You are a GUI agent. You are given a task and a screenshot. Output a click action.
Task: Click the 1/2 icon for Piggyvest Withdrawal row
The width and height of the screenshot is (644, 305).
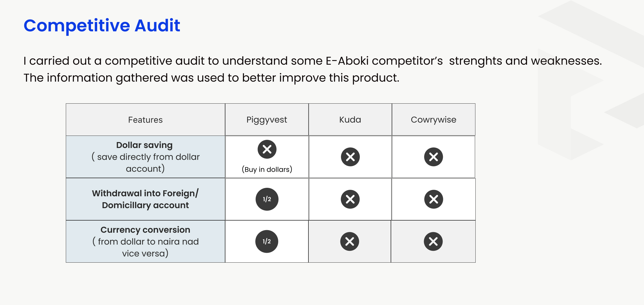point(267,199)
